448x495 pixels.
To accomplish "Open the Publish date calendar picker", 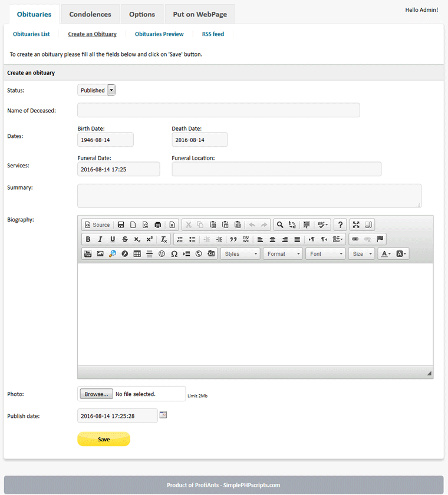I will [162, 415].
